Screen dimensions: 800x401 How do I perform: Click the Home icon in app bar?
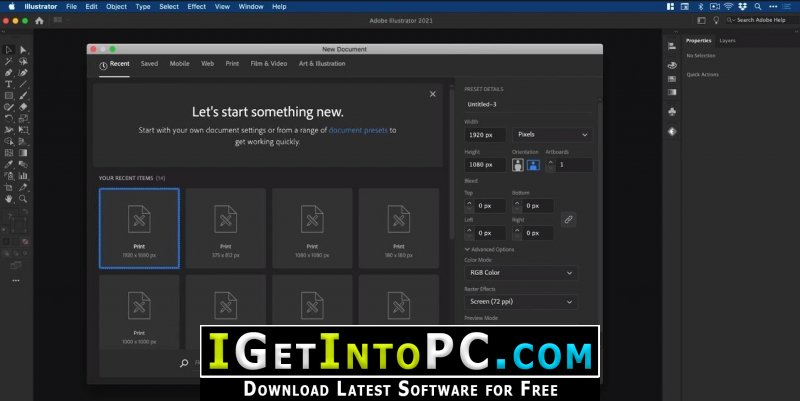point(39,20)
